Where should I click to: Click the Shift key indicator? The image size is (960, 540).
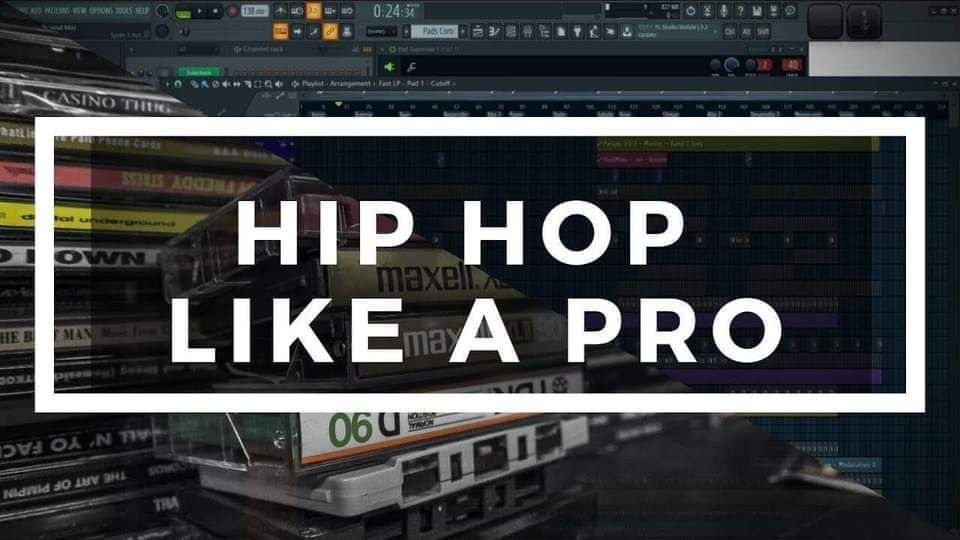[763, 31]
